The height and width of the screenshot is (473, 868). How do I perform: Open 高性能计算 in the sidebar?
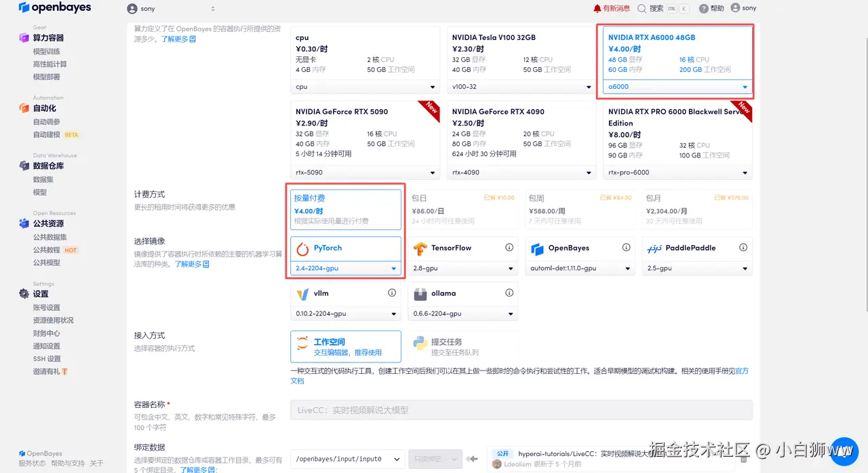[50, 64]
